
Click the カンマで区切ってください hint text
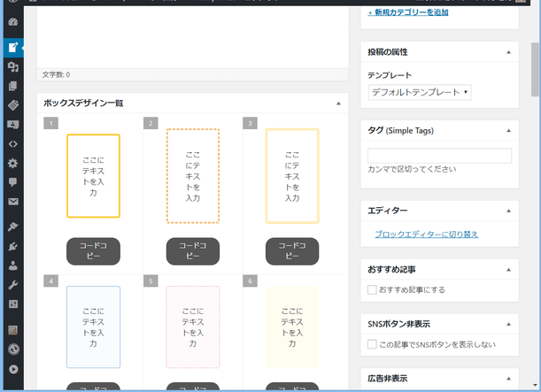coord(412,169)
